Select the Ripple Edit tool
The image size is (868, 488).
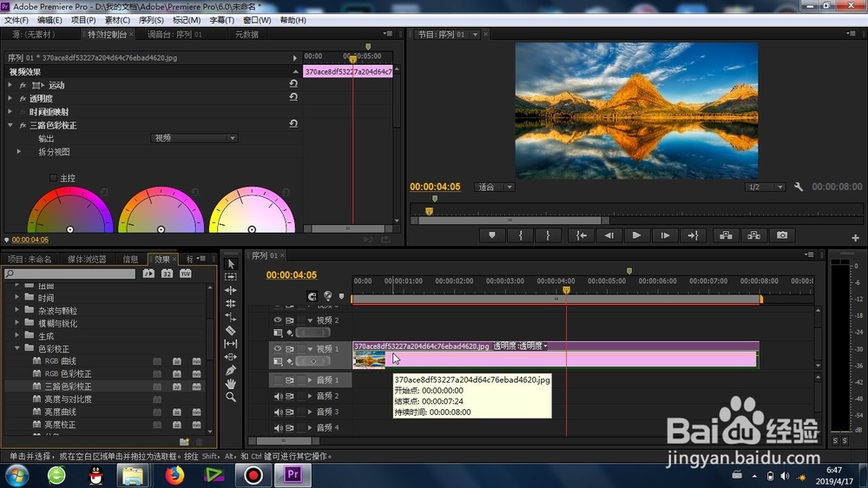point(231,290)
